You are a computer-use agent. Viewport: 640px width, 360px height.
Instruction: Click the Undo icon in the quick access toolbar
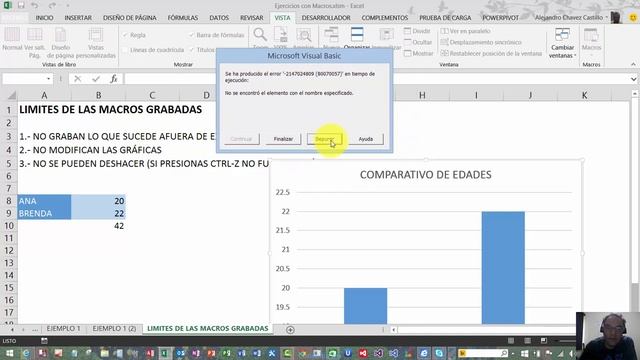tap(35, 6)
